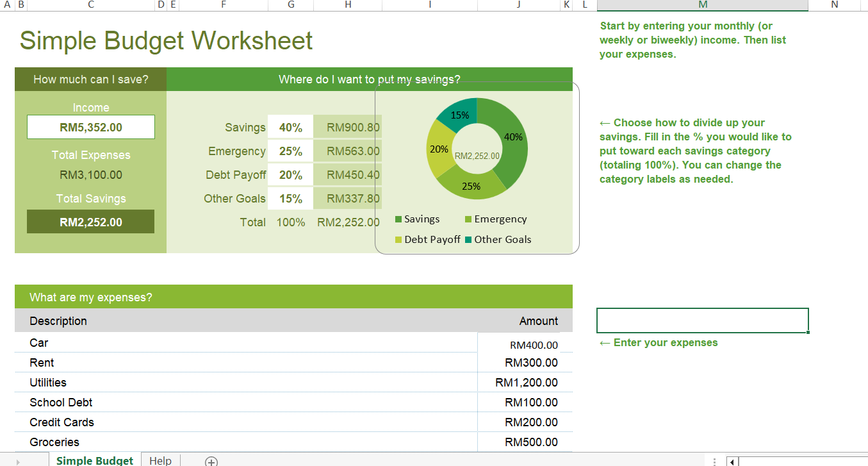Click the 25% green donut segment
The height and width of the screenshot is (466, 868).
point(473,185)
